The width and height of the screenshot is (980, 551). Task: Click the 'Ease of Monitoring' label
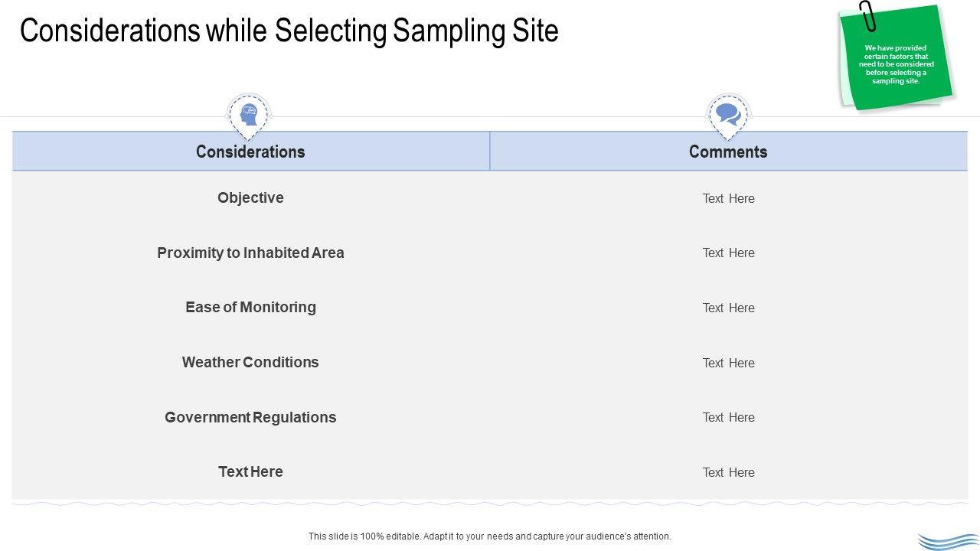click(250, 307)
